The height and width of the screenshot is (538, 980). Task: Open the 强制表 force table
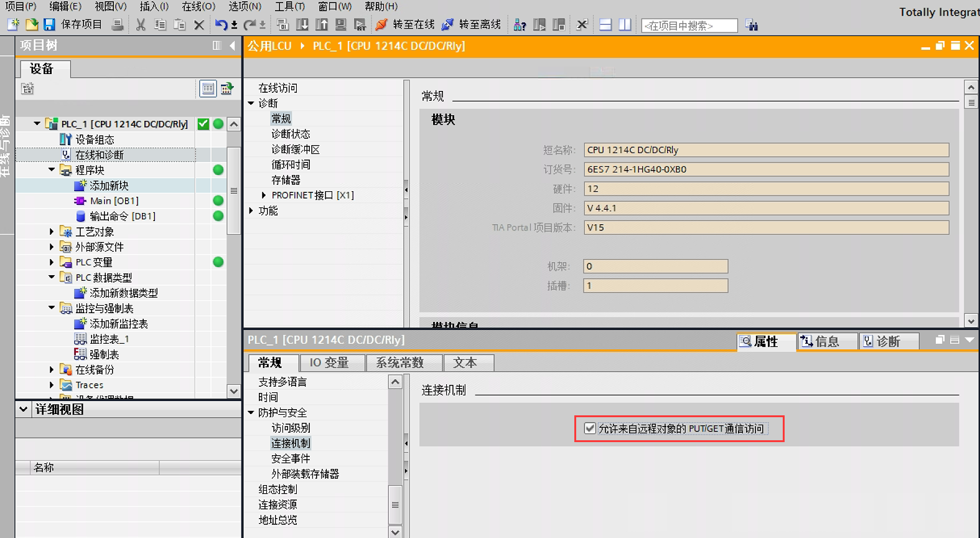(104, 354)
